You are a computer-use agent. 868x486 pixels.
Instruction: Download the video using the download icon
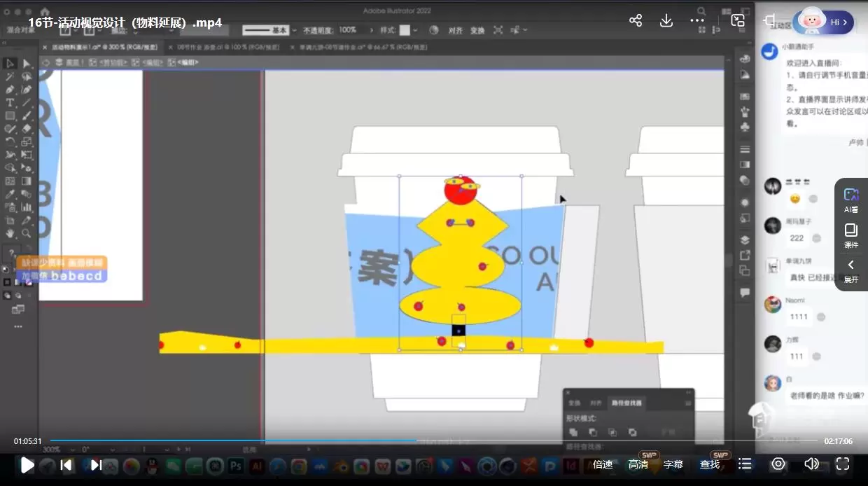[x=666, y=20]
